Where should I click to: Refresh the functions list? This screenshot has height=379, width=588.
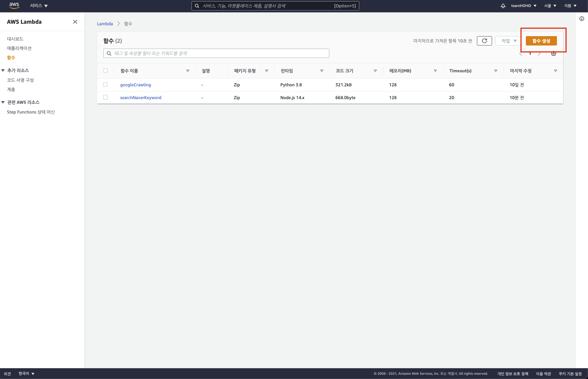[x=484, y=41]
